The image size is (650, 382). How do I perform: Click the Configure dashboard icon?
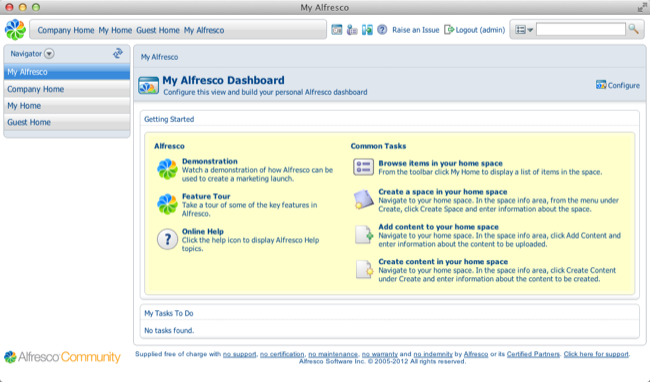(x=601, y=85)
